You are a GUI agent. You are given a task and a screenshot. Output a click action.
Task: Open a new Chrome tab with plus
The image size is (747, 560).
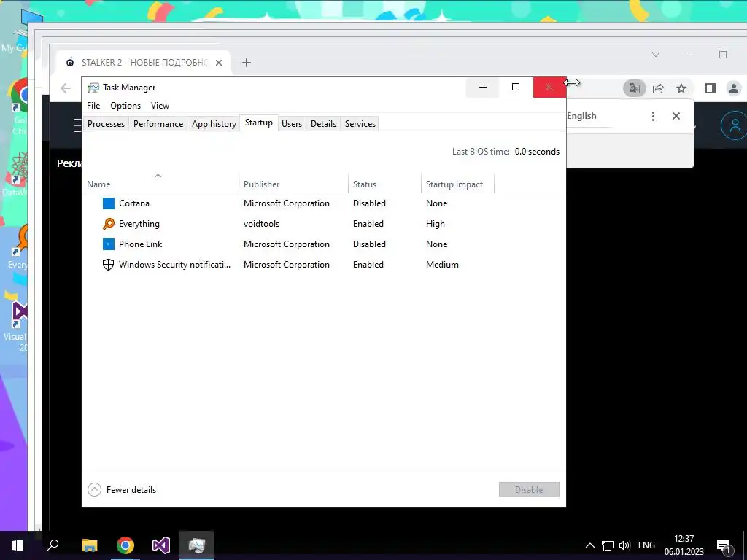247,63
